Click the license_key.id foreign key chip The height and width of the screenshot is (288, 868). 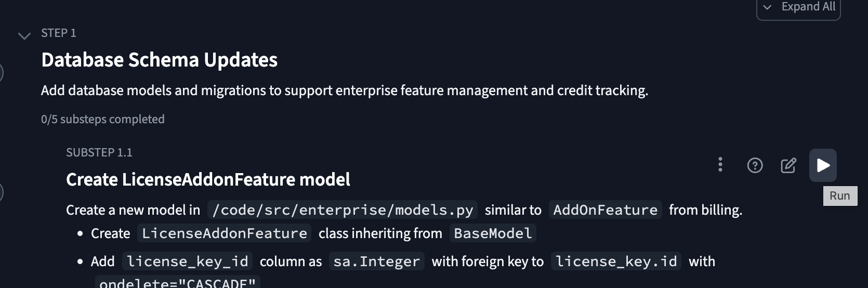(x=616, y=261)
